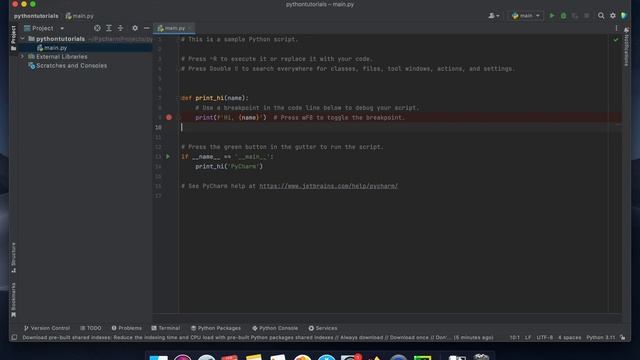The image size is (640, 360).
Task: Click the print_hi('PyCharm') call line
Action: [x=229, y=167]
